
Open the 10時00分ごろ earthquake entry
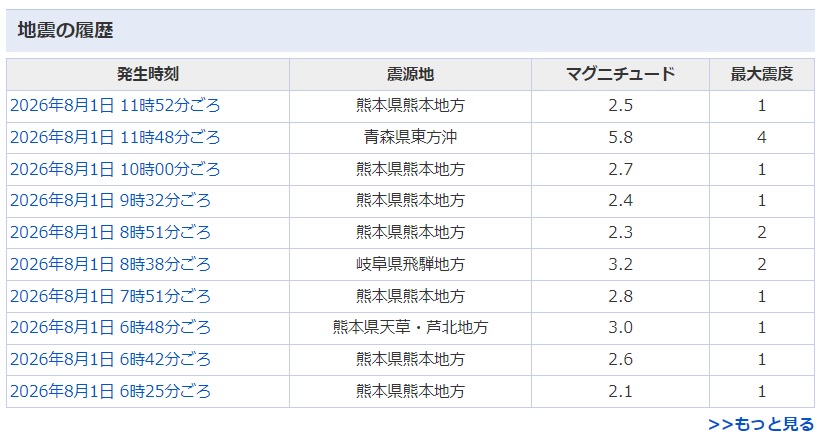[115, 170]
